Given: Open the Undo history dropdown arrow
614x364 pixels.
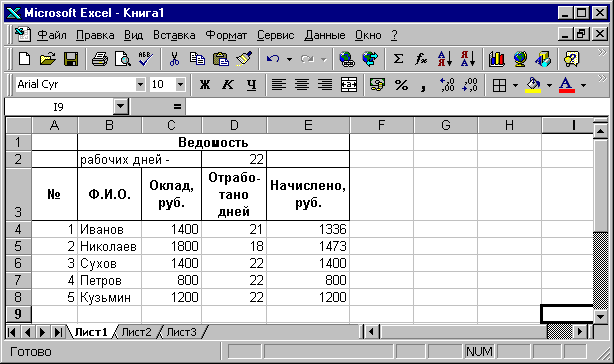Looking at the screenshot, I should pos(289,59).
